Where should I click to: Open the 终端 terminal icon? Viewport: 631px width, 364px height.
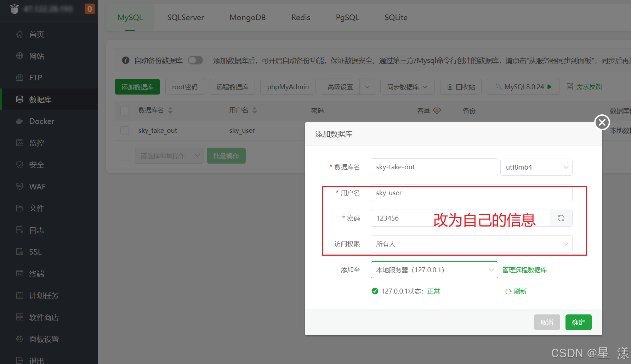coord(20,274)
